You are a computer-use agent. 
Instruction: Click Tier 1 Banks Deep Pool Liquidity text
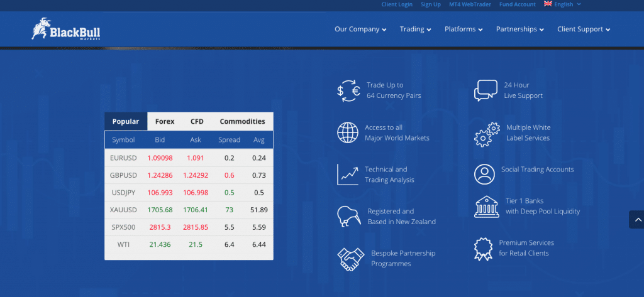pyautogui.click(x=542, y=206)
